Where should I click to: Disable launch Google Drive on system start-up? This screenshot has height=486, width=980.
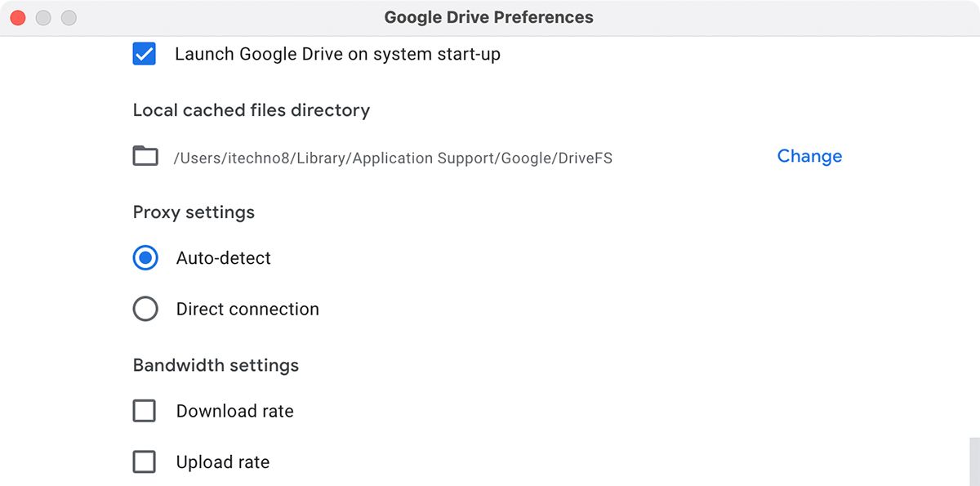tap(144, 54)
